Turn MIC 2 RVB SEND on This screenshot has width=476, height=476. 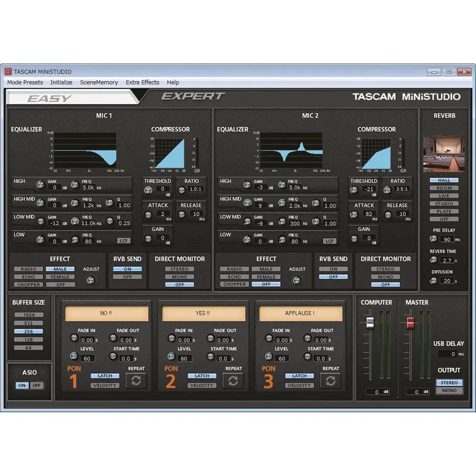point(333,269)
